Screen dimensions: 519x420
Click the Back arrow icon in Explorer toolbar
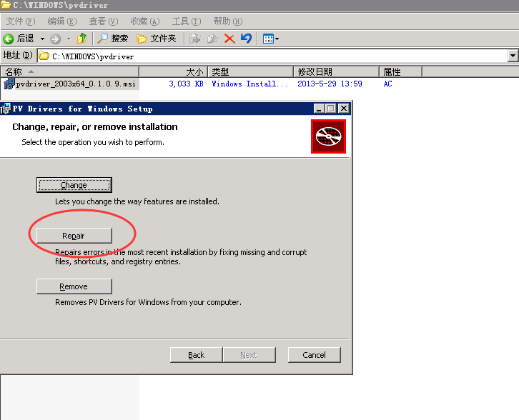click(9, 39)
